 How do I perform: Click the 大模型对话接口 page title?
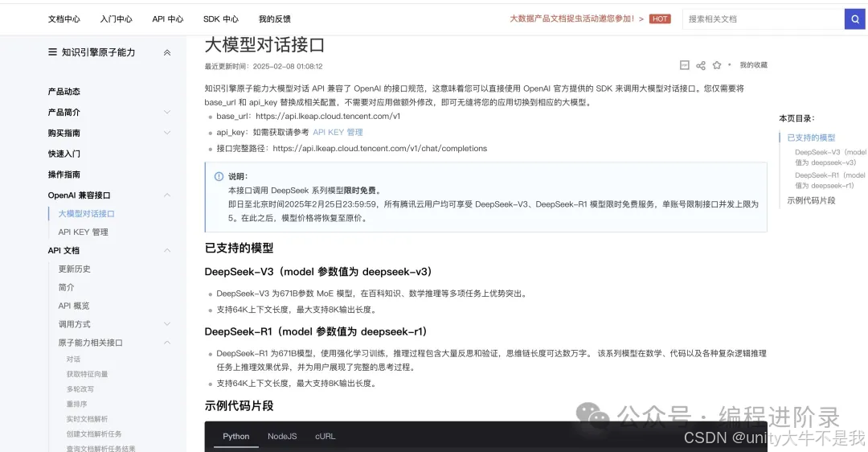tap(264, 45)
